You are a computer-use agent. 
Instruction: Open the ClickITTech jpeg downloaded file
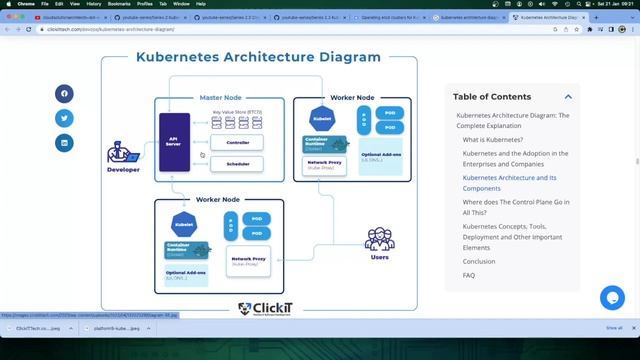35,328
